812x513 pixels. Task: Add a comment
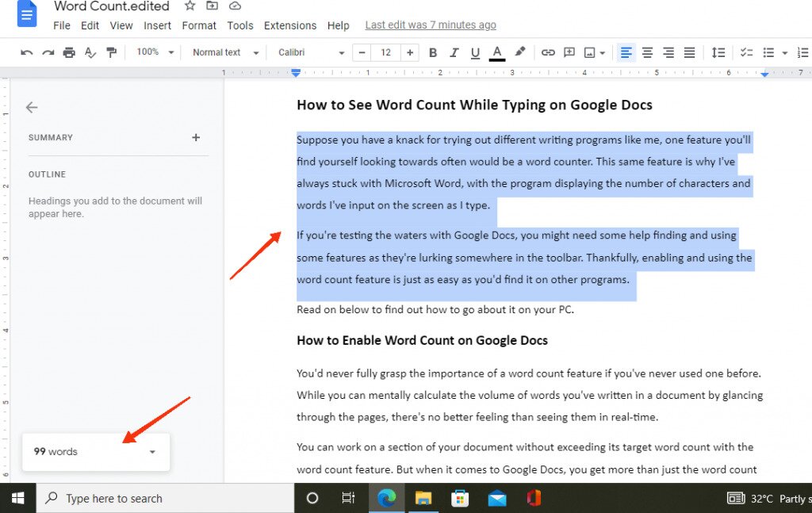tap(569, 52)
